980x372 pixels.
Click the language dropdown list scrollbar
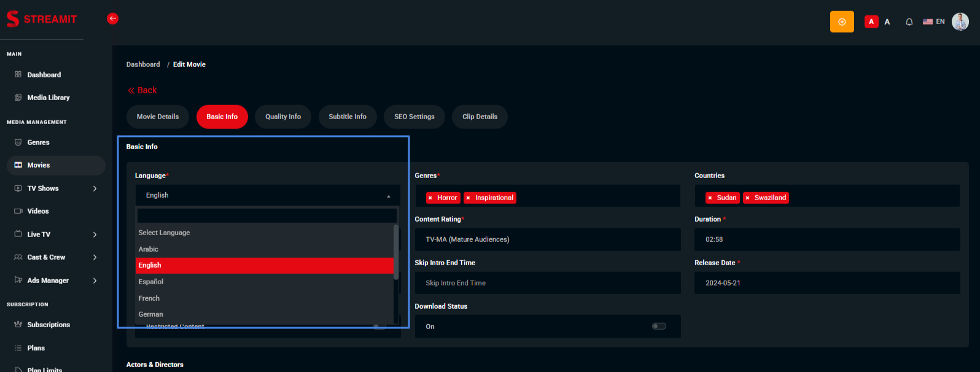(396, 252)
